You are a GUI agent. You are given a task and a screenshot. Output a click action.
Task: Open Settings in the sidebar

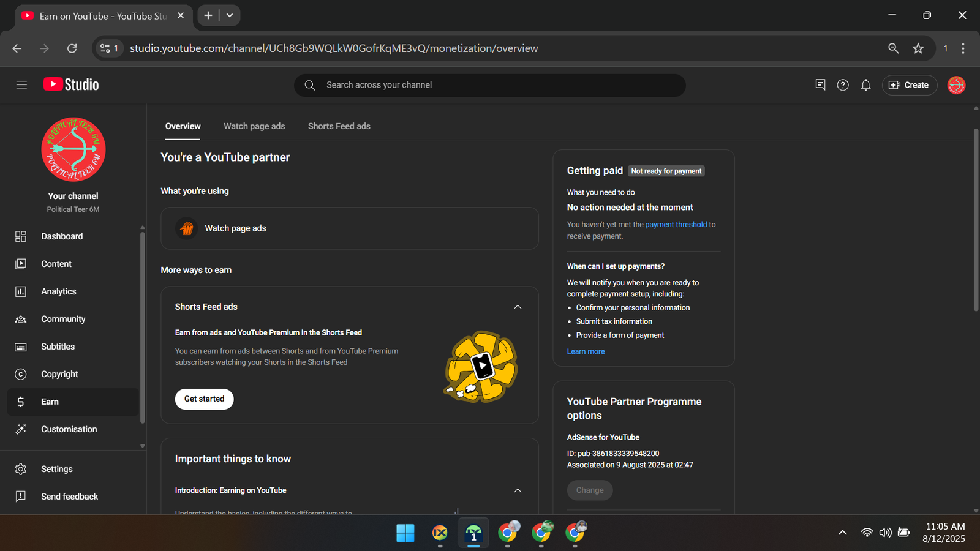pos(73,469)
